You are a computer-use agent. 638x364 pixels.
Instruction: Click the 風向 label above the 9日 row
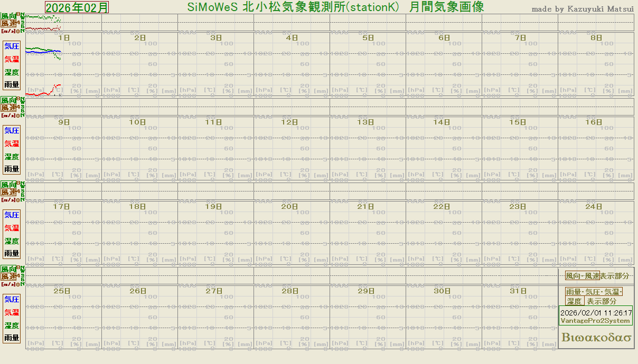(x=8, y=100)
